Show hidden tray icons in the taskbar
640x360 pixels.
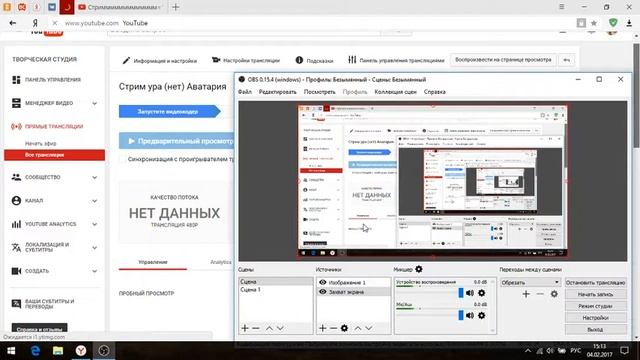[528, 351]
